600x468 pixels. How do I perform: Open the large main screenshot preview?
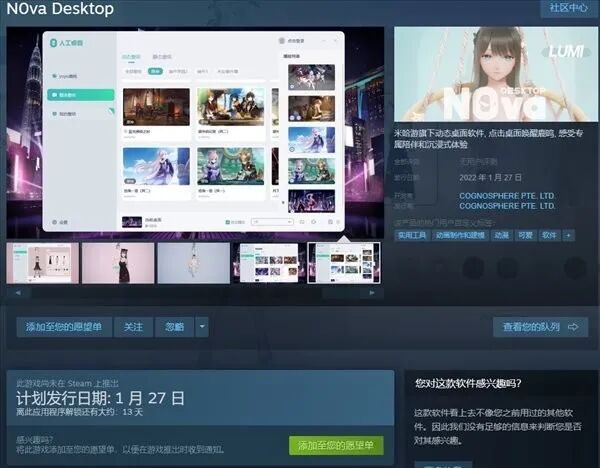[x=195, y=132]
